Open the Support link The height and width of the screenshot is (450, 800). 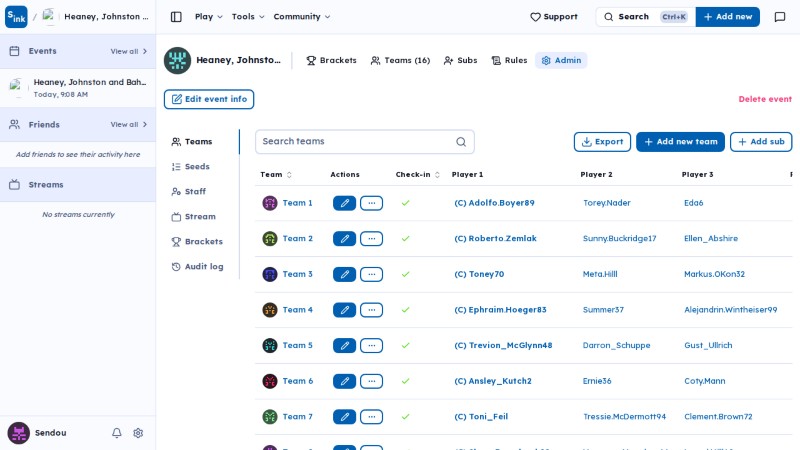tap(554, 17)
